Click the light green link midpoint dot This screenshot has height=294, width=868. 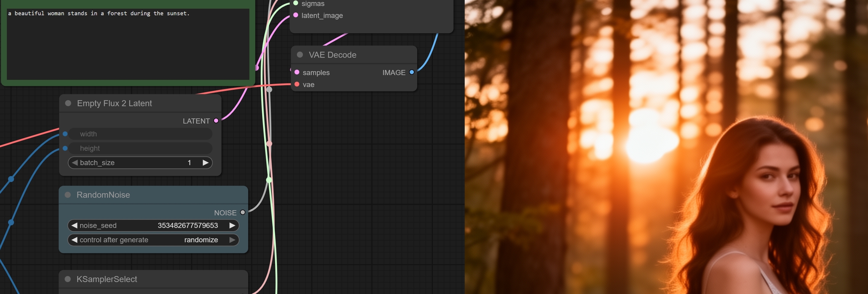tap(269, 180)
